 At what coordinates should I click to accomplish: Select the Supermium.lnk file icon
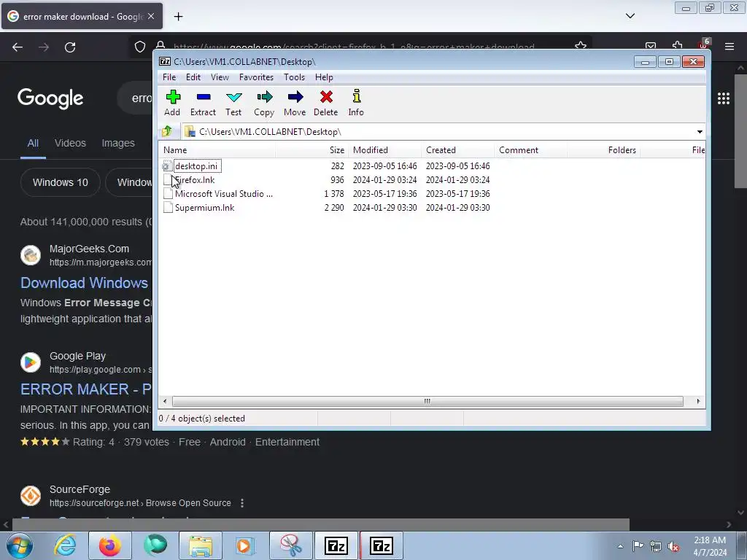pyautogui.click(x=168, y=208)
